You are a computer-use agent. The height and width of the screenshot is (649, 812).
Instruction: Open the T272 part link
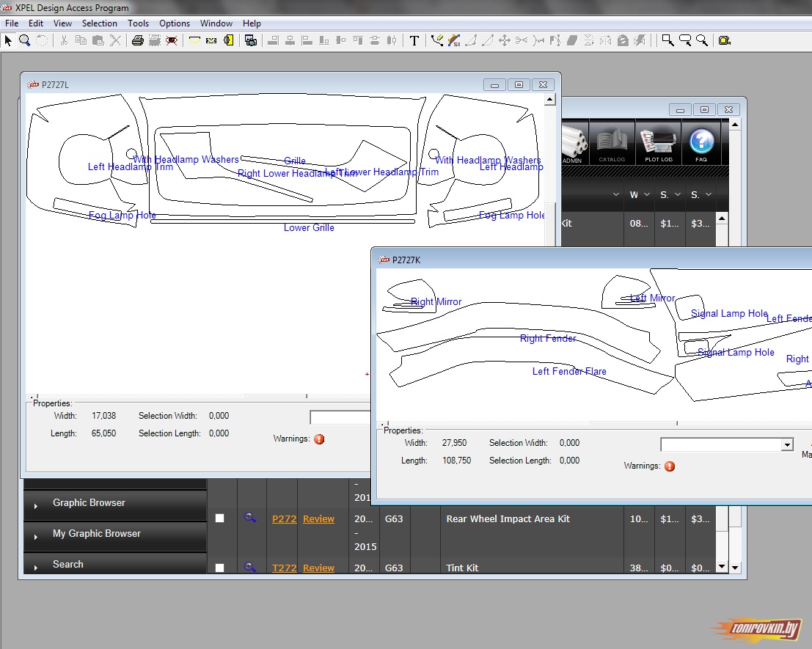click(x=285, y=568)
